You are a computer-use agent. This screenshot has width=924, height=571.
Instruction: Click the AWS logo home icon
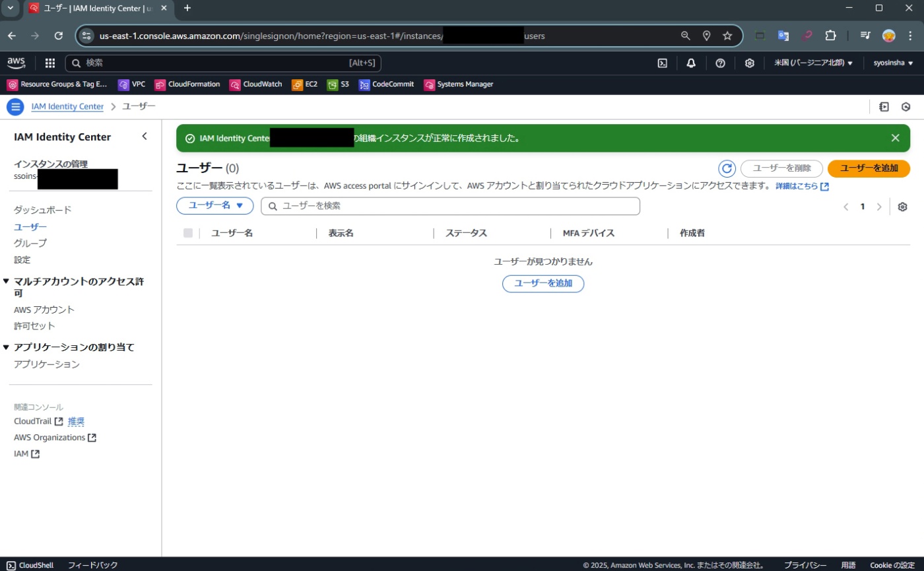16,63
